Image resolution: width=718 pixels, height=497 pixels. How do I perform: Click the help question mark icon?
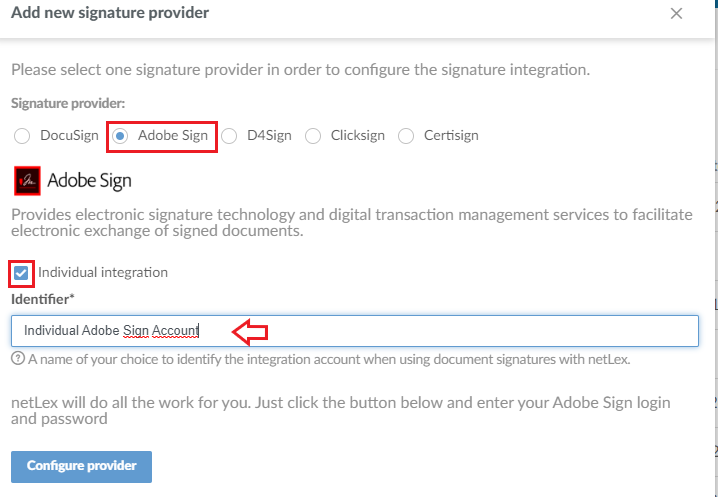tap(18, 358)
